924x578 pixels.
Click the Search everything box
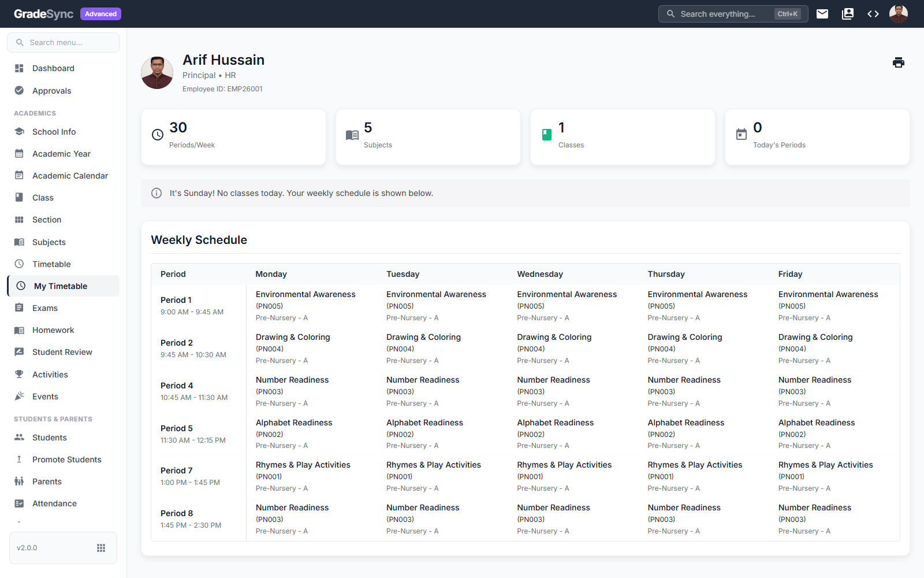pos(733,14)
